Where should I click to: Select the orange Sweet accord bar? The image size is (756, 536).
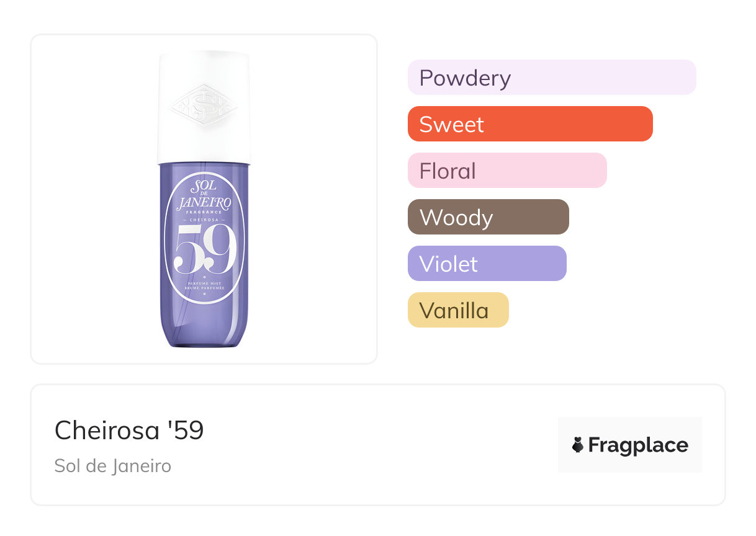coord(529,124)
